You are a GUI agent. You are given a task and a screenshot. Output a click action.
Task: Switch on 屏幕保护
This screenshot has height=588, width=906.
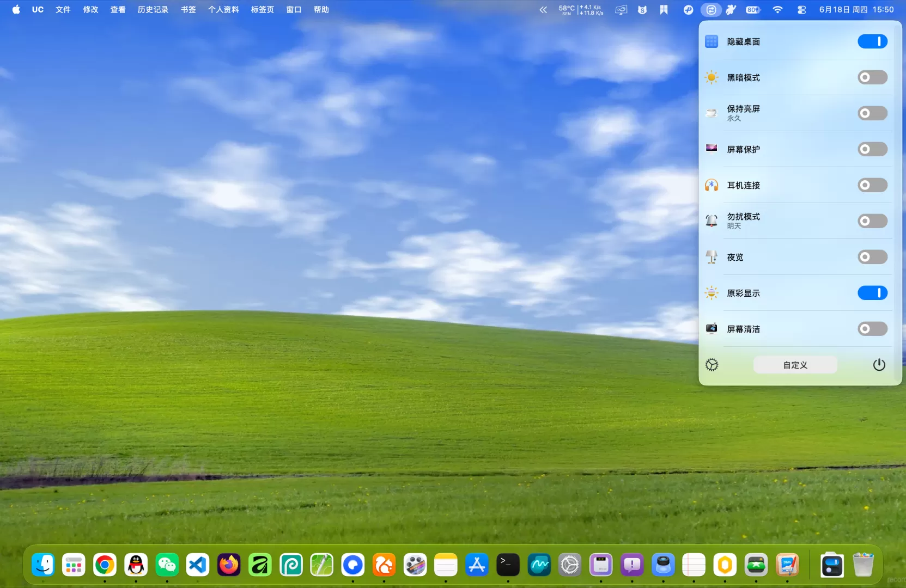pos(872,149)
